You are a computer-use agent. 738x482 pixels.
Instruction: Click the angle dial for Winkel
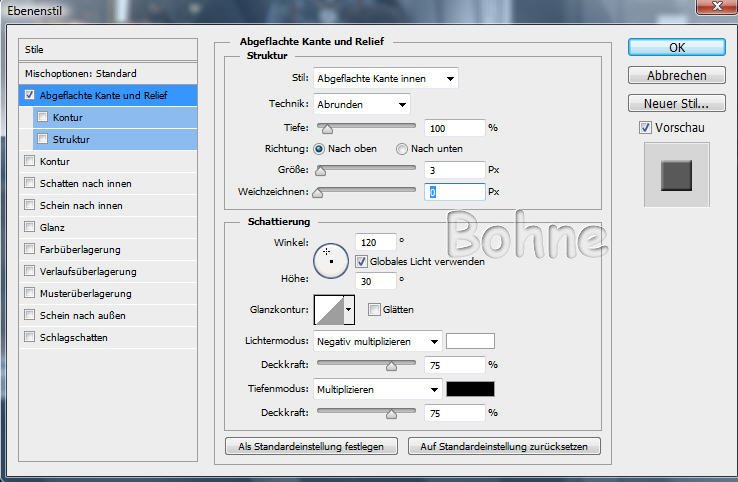click(x=329, y=260)
